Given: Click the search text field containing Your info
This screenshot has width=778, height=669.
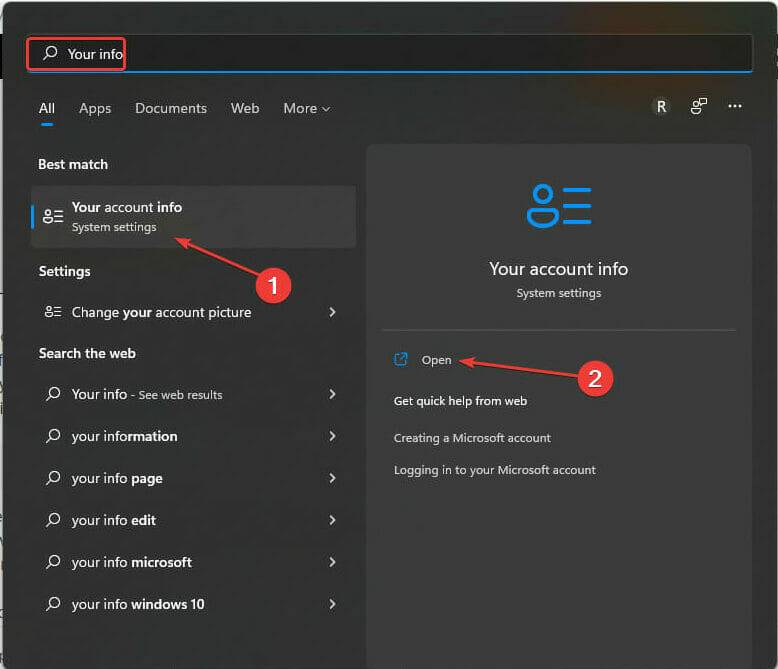Looking at the screenshot, I should click(400, 54).
